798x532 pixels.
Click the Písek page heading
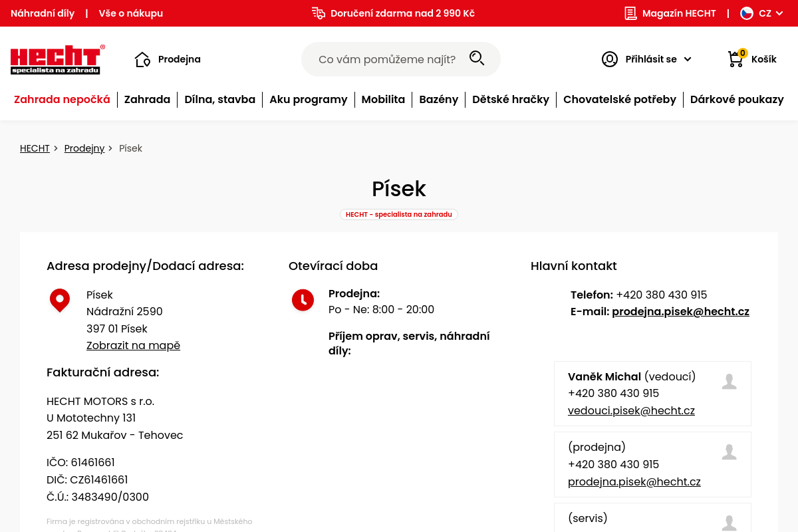(x=399, y=189)
